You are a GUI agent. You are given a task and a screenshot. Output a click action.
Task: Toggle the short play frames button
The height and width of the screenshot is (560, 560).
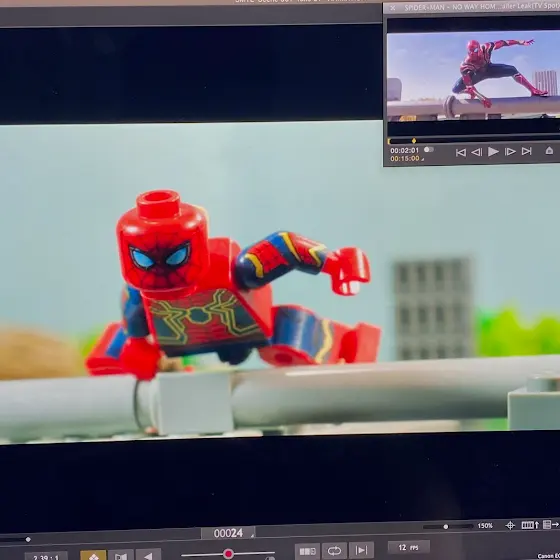[x=307, y=551]
